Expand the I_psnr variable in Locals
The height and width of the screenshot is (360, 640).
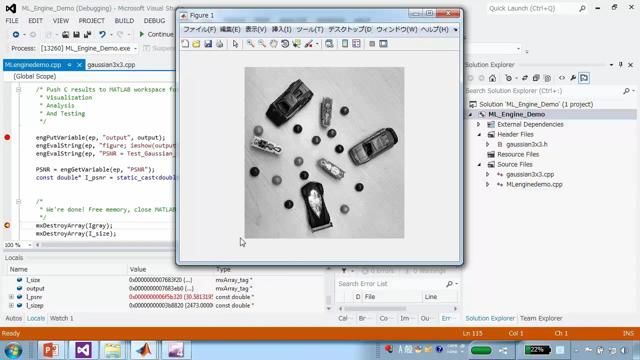[11, 297]
